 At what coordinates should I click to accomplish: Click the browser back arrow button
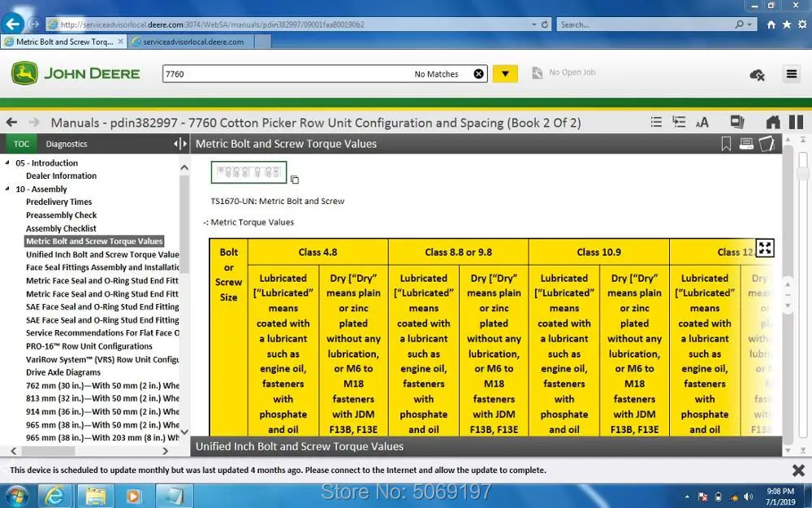point(12,24)
